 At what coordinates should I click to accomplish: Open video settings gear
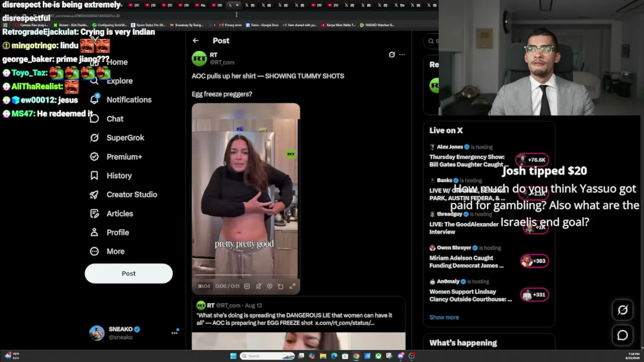[270, 286]
